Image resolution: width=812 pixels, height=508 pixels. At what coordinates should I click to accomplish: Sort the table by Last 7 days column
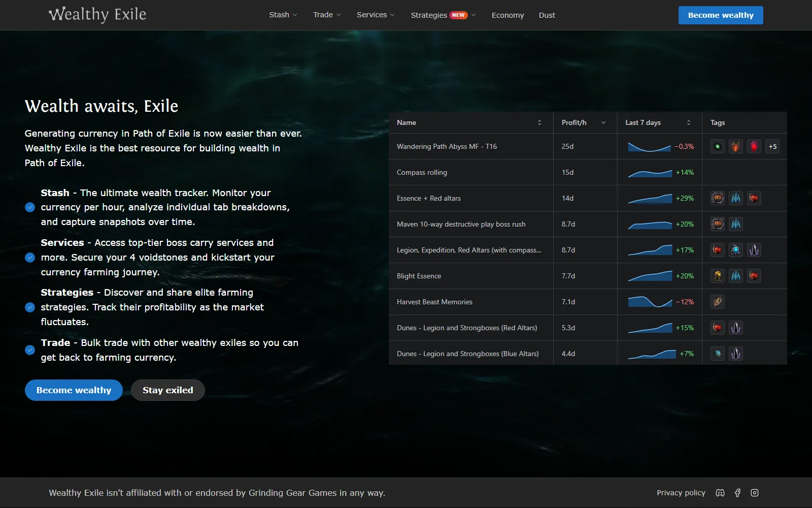pyautogui.click(x=660, y=122)
